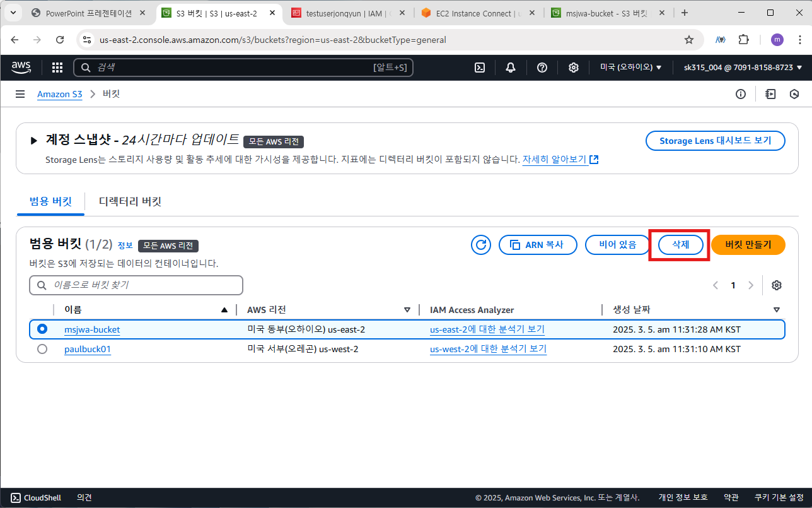The width and height of the screenshot is (812, 508).
Task: Click Amazon S3 breadcrumb link
Action: click(60, 94)
